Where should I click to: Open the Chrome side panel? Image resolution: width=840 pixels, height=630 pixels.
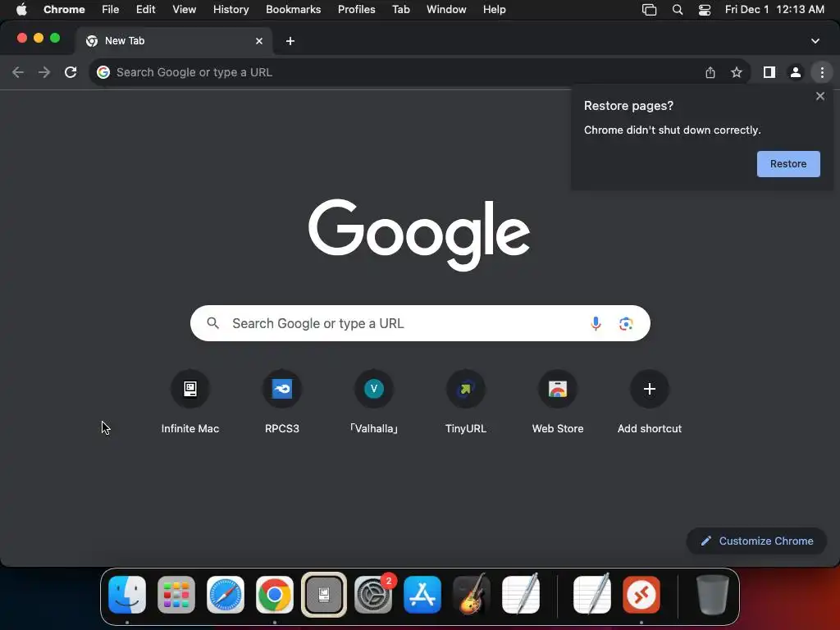[x=769, y=72]
